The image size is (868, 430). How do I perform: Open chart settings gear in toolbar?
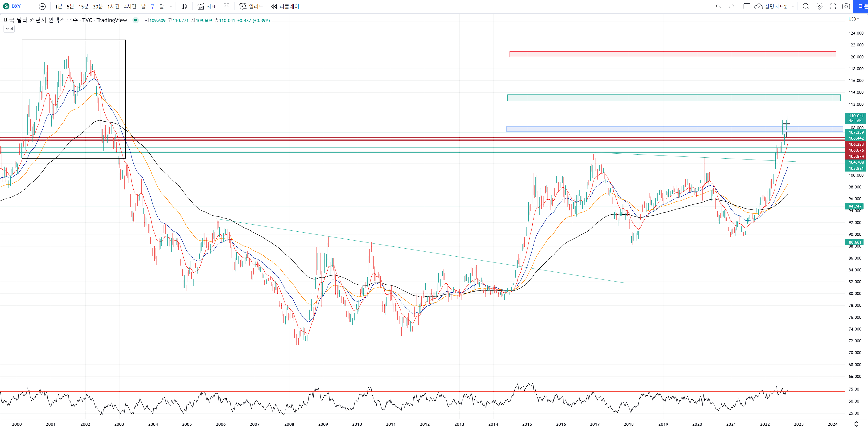pyautogui.click(x=819, y=6)
